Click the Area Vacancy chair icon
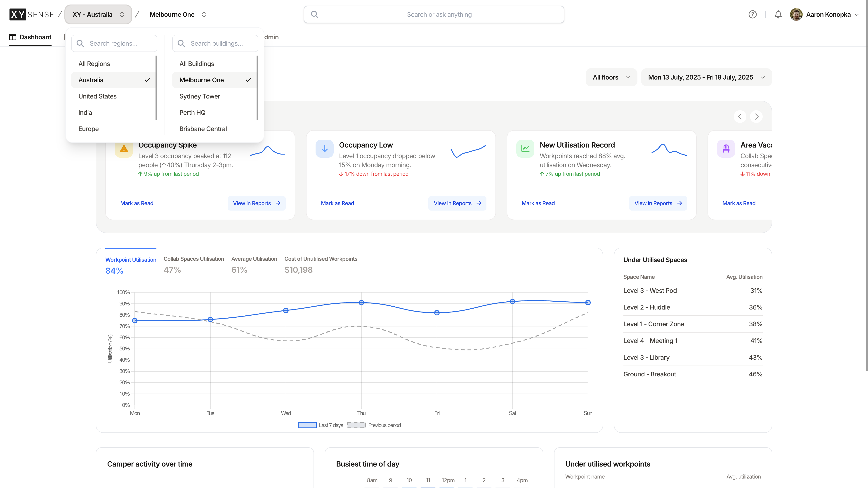This screenshot has width=868, height=488. click(x=726, y=148)
